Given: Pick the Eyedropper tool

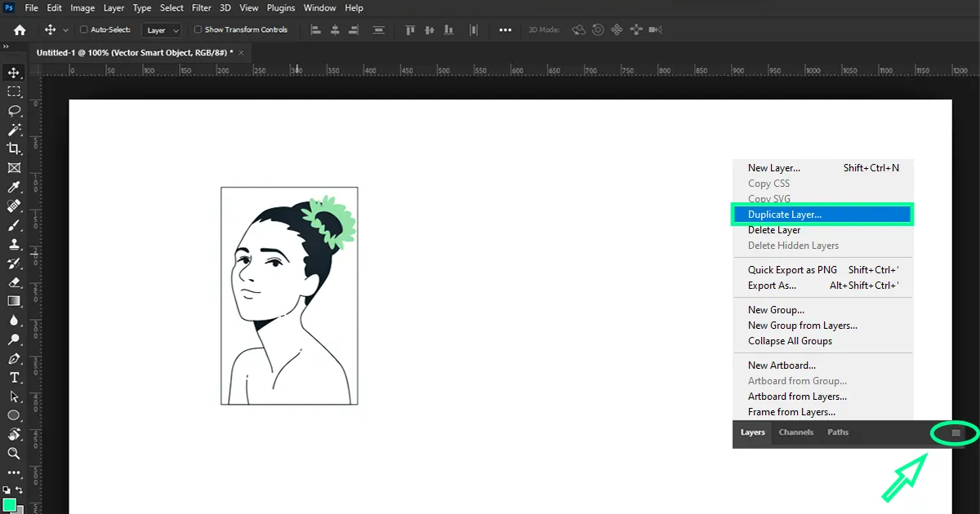Looking at the screenshot, I should 14,188.
